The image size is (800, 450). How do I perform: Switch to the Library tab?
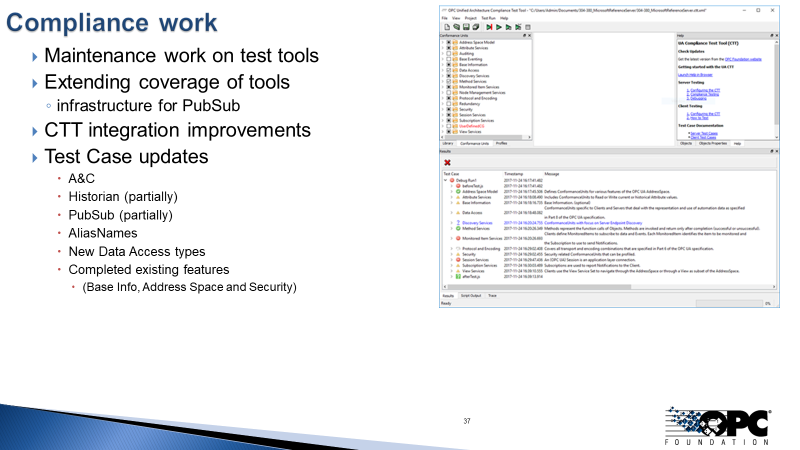(447, 143)
